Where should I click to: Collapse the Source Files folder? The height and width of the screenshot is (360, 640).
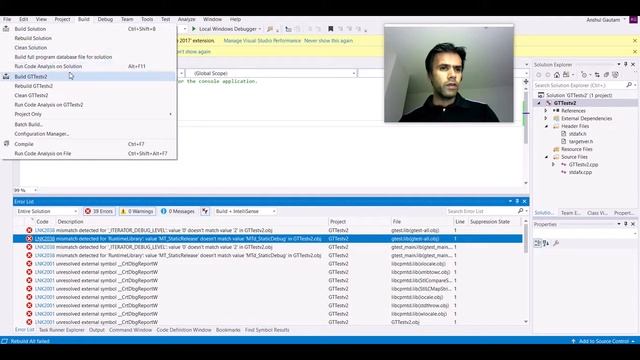546,157
